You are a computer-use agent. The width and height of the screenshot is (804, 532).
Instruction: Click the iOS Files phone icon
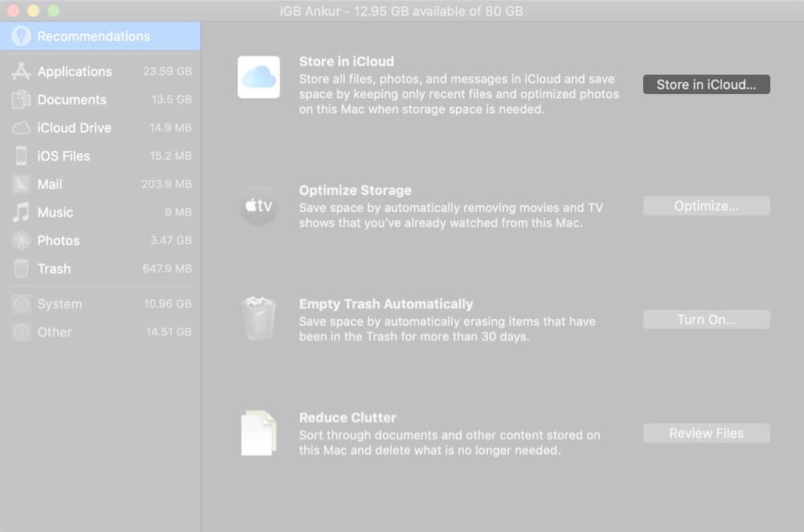click(x=21, y=156)
